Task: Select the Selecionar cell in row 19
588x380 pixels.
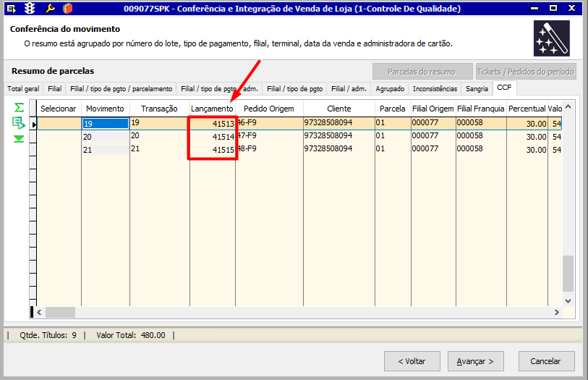Action: pos(59,124)
